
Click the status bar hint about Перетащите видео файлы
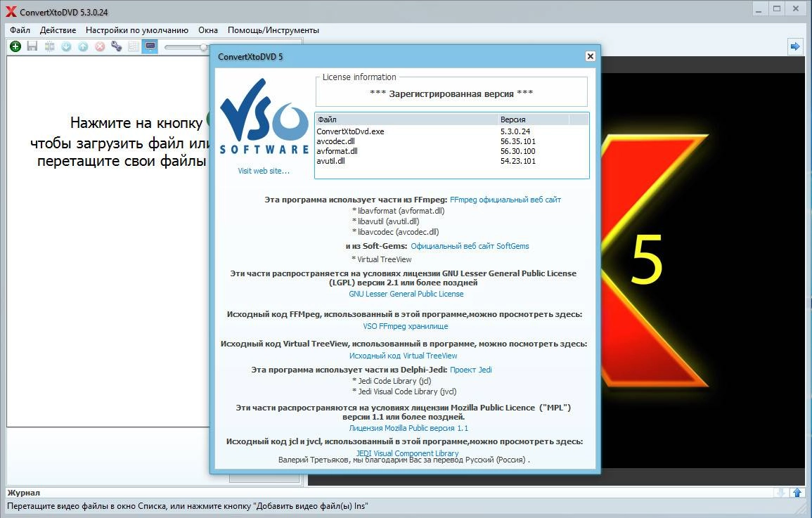(188, 506)
